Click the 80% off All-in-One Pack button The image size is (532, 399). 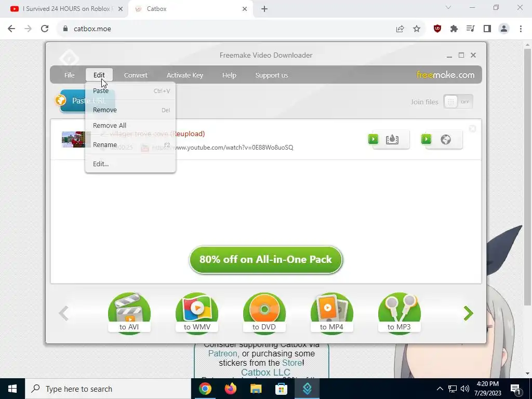[265, 260]
